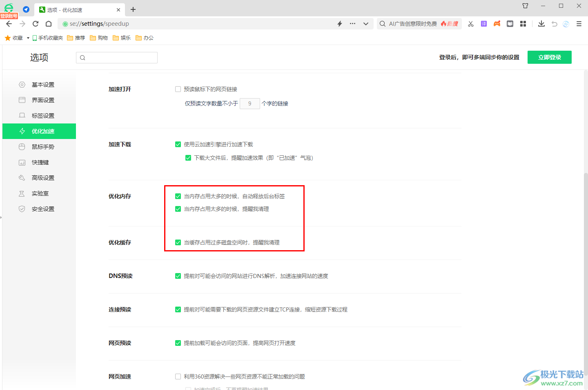Viewport: 588px width, 390px height.
Task: Open the extensions grid icon
Action: (x=523, y=24)
